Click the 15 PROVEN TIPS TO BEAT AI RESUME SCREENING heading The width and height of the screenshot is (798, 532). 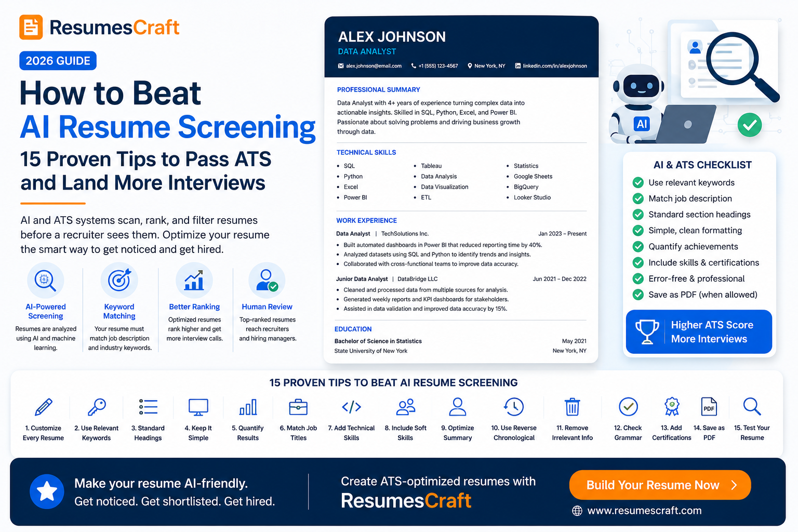pos(393,382)
